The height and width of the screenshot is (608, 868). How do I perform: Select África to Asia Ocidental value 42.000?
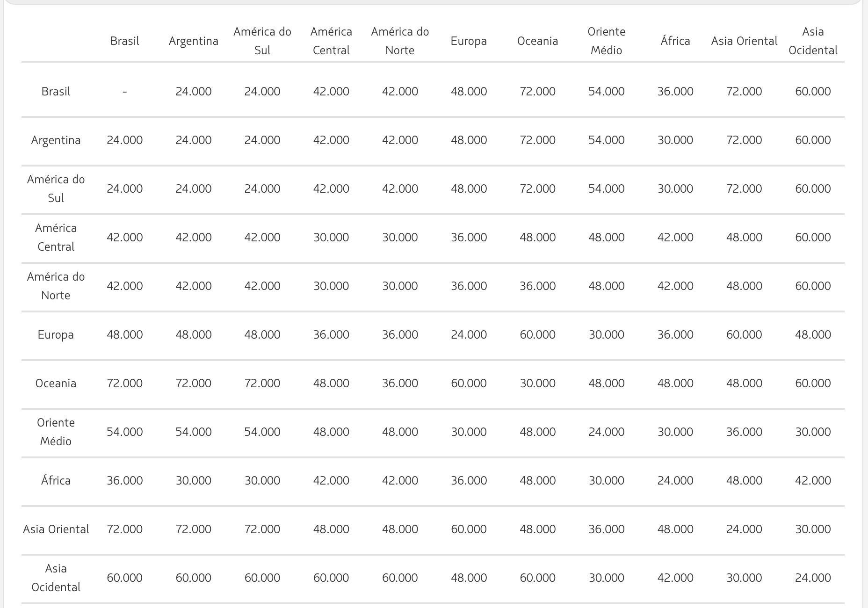click(x=813, y=481)
